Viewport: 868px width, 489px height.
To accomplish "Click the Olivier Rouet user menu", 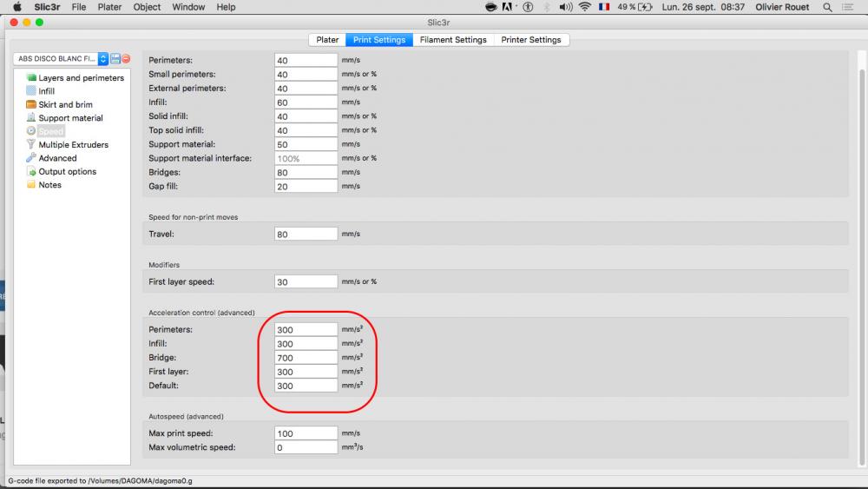I will click(782, 7).
